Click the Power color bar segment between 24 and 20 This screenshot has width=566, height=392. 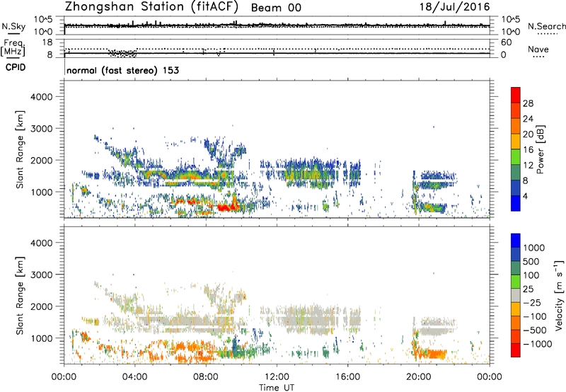[516, 126]
